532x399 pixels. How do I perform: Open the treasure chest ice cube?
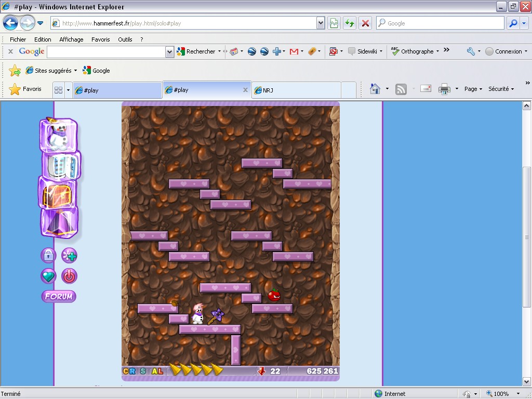57,193
